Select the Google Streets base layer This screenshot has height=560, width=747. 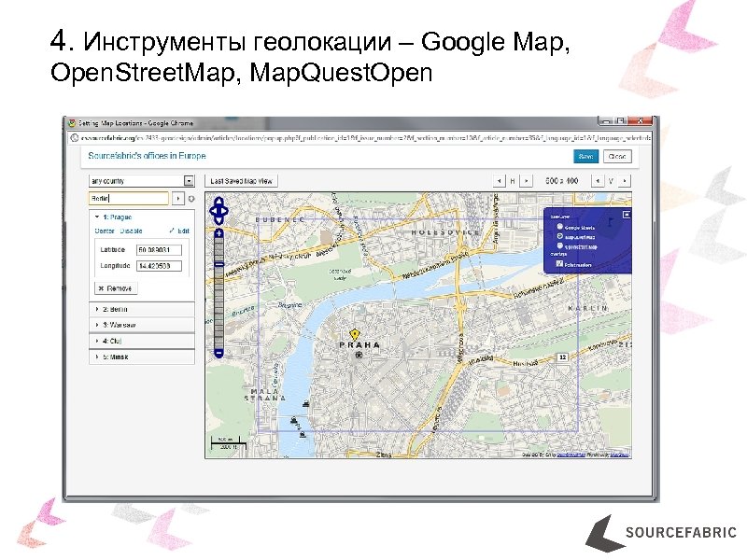coord(560,227)
